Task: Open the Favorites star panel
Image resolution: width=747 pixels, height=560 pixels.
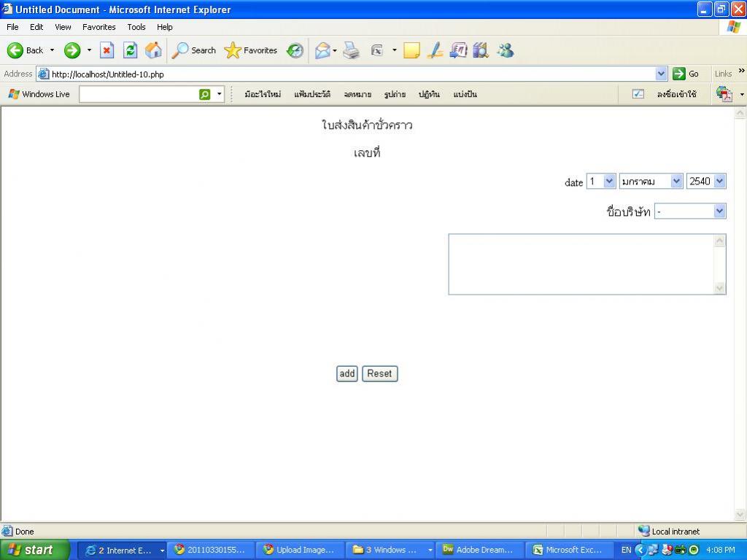Action: click(251, 50)
